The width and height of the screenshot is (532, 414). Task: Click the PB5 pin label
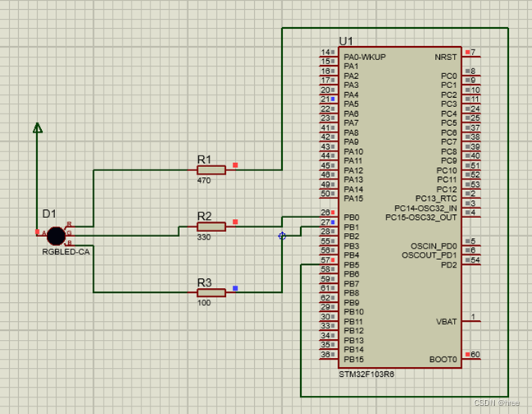pyautogui.click(x=351, y=264)
